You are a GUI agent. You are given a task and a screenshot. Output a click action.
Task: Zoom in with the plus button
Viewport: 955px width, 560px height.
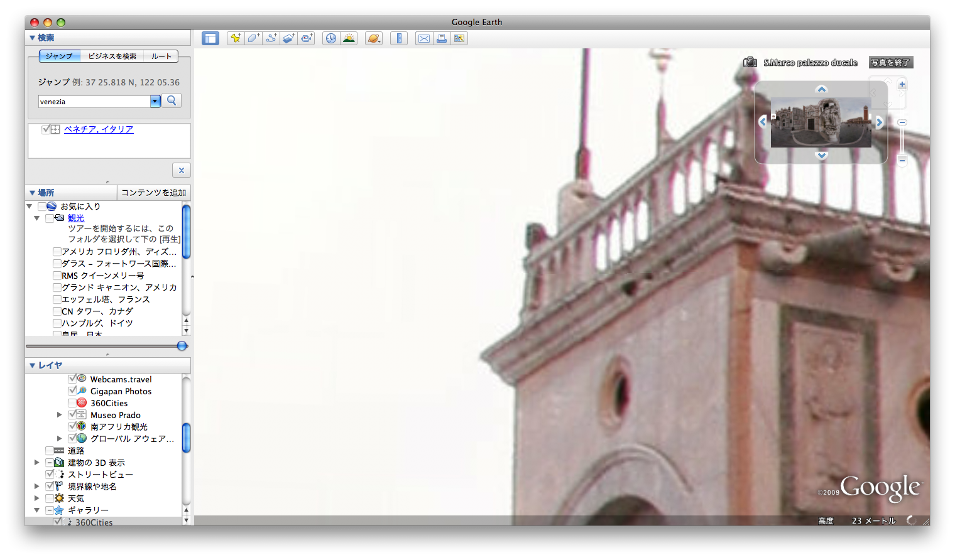(902, 84)
